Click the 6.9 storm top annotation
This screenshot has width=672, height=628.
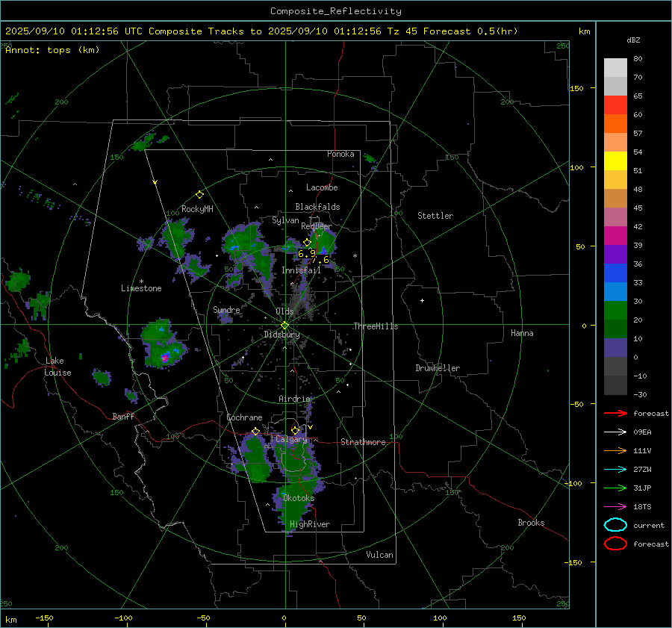click(306, 253)
